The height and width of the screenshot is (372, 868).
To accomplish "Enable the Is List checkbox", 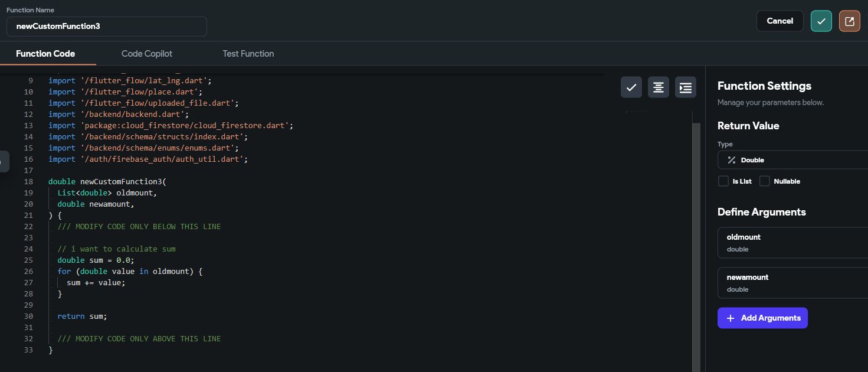I will 723,181.
